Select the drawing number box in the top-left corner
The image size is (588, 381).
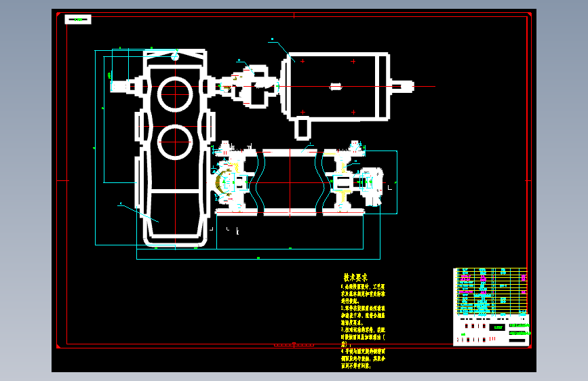click(78, 19)
